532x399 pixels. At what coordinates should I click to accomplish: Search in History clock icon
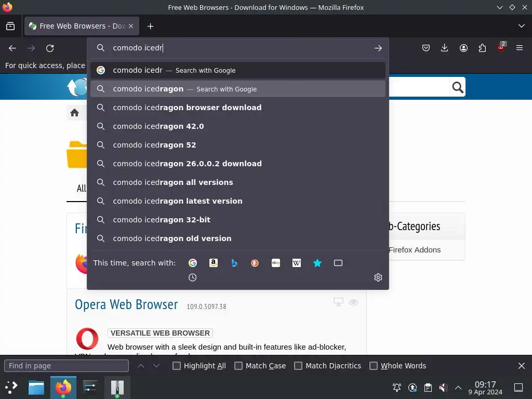[192, 277]
